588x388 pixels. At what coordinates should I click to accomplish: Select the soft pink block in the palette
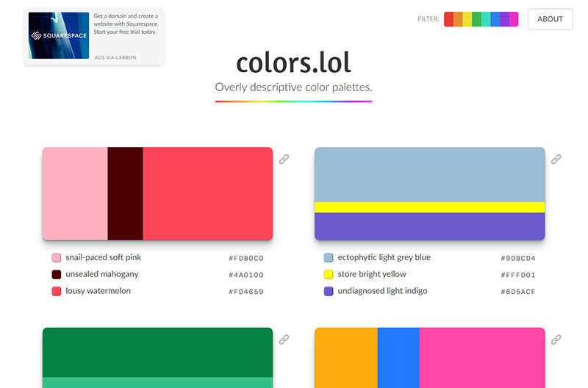(x=75, y=194)
